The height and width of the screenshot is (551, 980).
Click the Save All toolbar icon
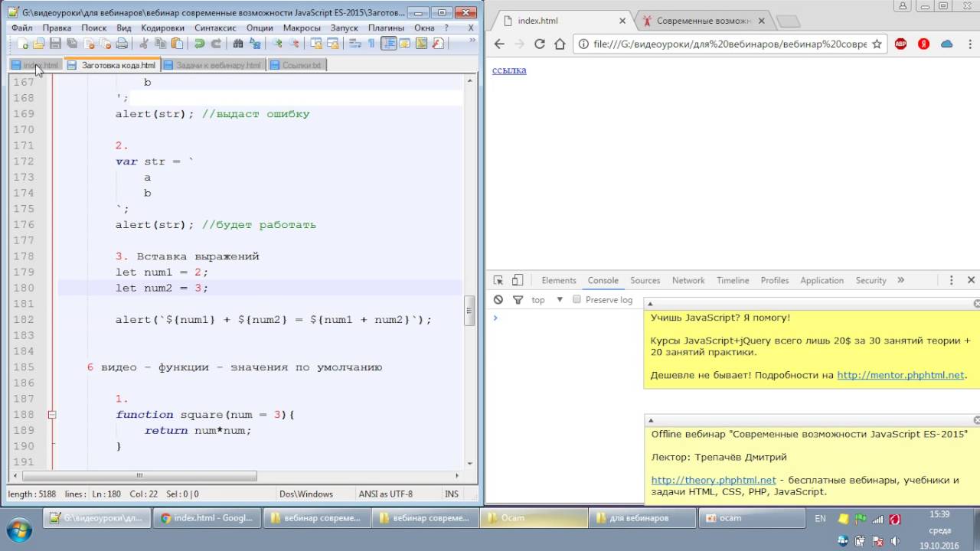pos(71,44)
